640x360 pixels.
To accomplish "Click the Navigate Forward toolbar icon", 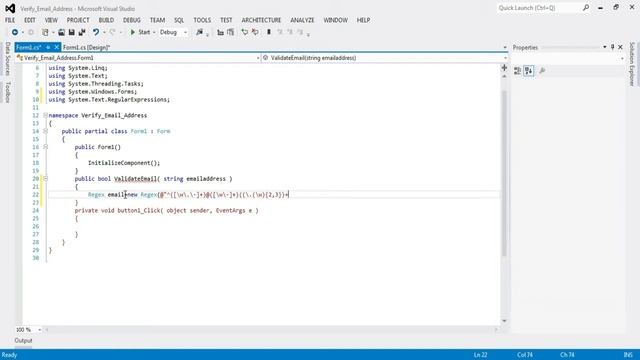I will coord(31,32).
